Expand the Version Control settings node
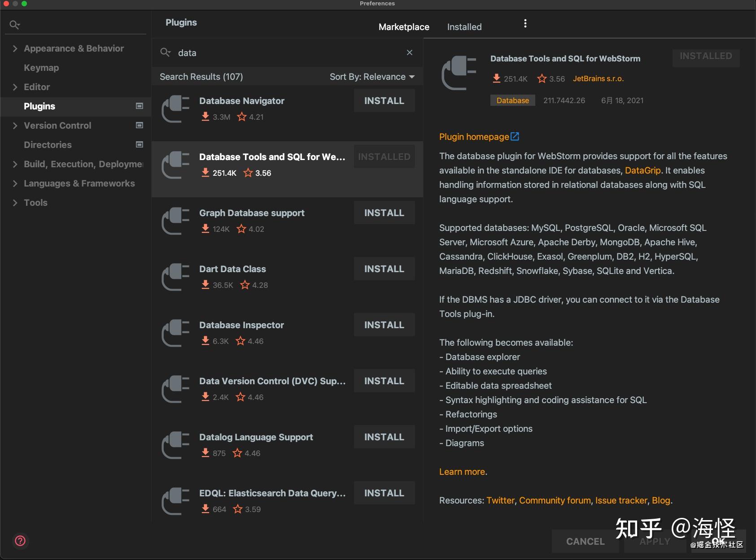This screenshot has height=560, width=756. [15, 126]
